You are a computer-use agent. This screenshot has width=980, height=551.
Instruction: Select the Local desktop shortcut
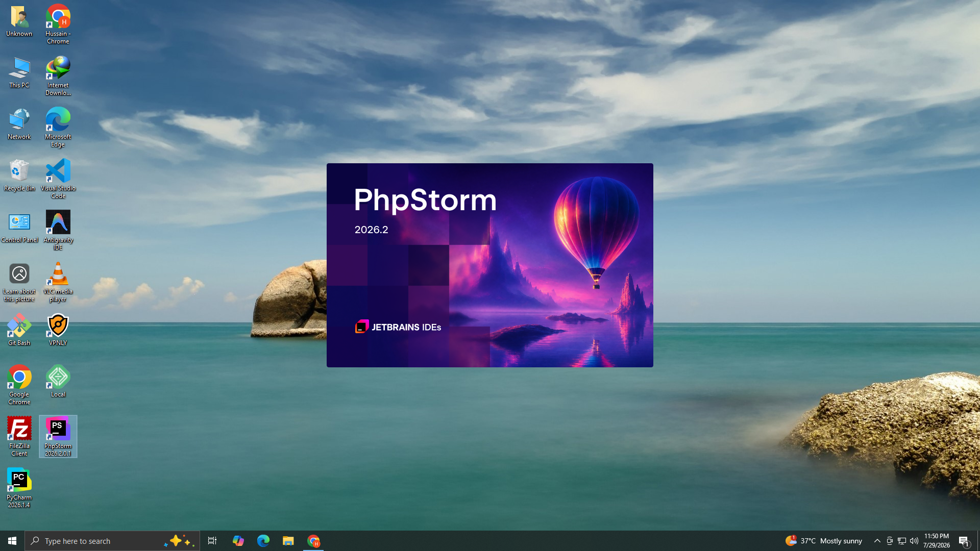tap(58, 382)
